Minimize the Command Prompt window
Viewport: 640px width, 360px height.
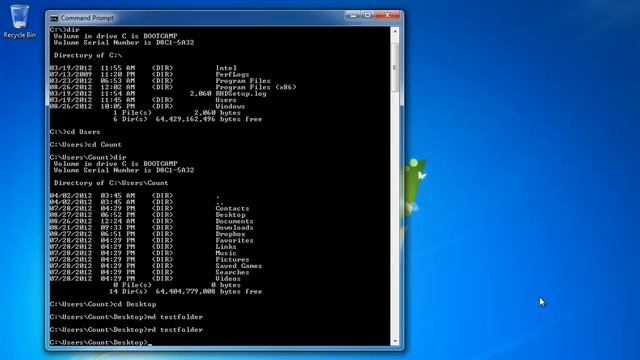click(x=353, y=16)
